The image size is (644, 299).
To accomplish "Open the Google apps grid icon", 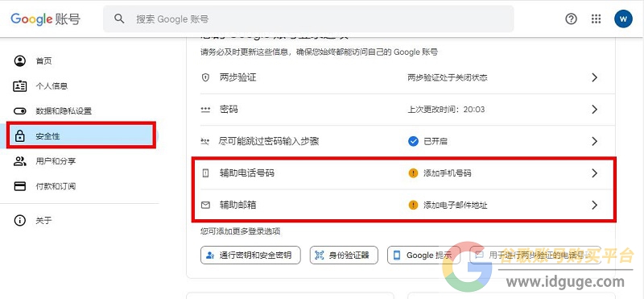I will click(596, 19).
